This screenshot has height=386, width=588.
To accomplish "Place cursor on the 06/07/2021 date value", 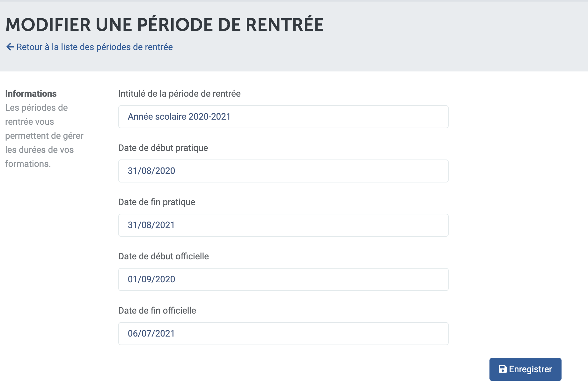I will tap(151, 333).
